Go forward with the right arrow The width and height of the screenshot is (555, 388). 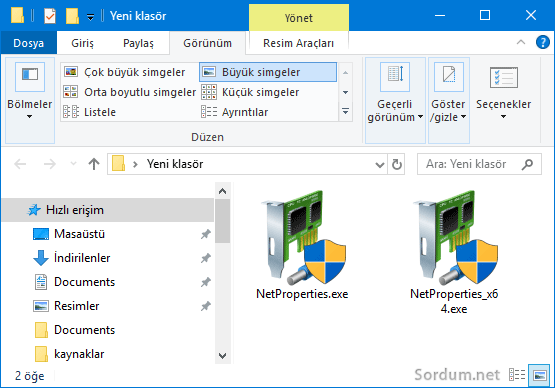pyautogui.click(x=50, y=164)
